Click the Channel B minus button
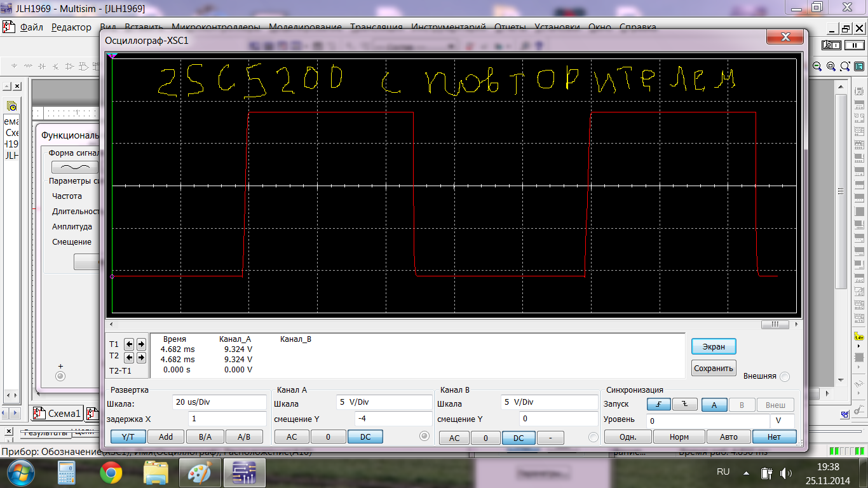This screenshot has width=868, height=488. (550, 438)
